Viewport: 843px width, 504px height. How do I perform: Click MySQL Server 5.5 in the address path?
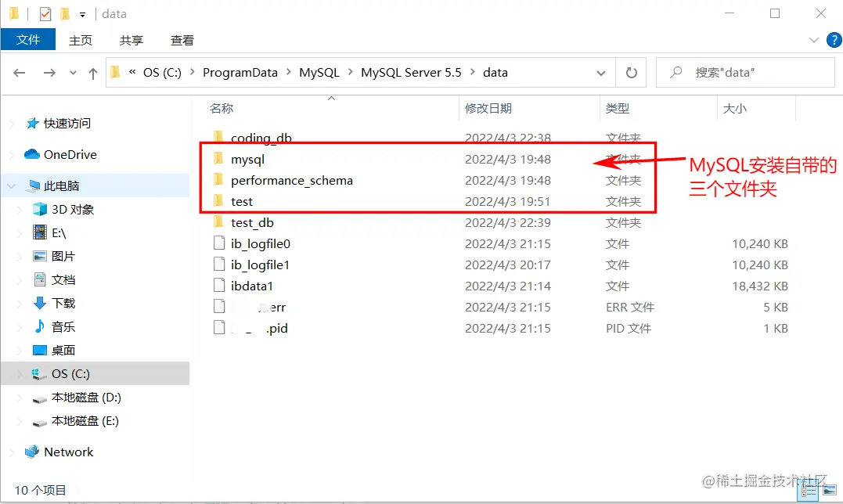point(411,73)
